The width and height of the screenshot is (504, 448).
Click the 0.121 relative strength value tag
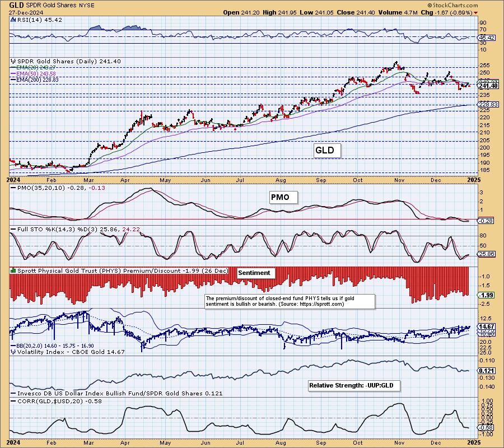click(x=487, y=371)
